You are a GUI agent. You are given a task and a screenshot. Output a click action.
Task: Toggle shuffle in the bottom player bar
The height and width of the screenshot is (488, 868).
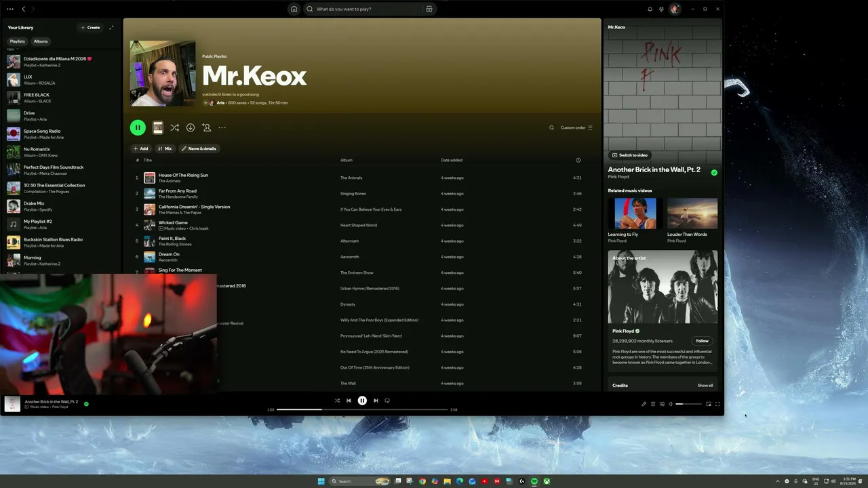[x=337, y=401]
